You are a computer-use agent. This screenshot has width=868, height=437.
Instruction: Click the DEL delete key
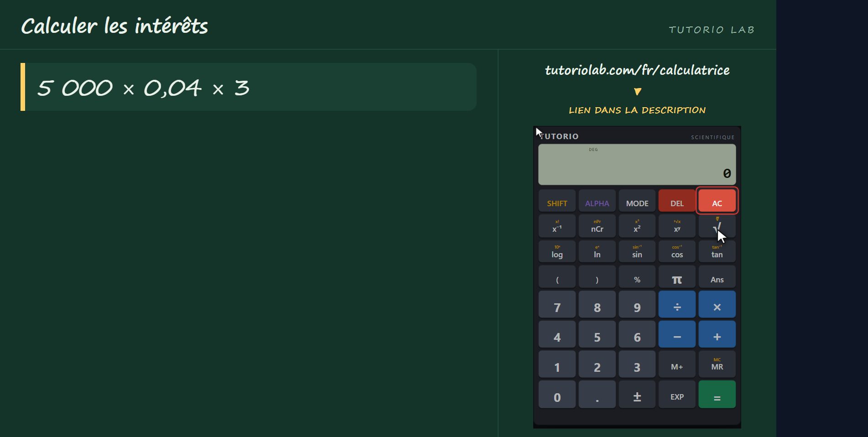coord(677,201)
